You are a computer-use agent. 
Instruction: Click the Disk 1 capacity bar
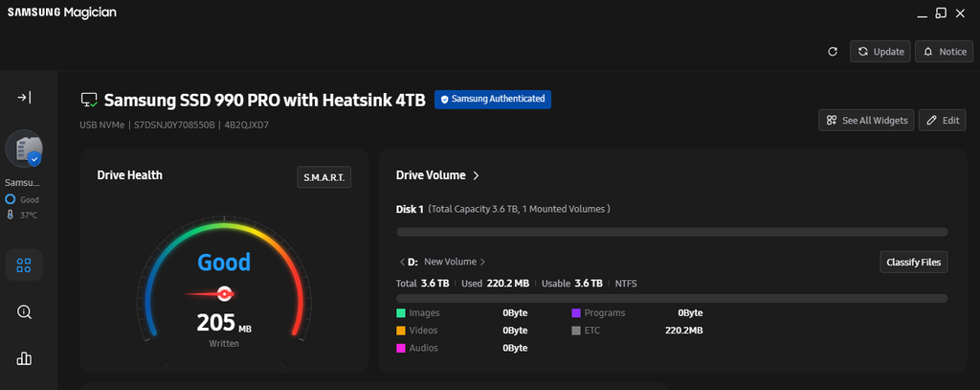pos(672,232)
